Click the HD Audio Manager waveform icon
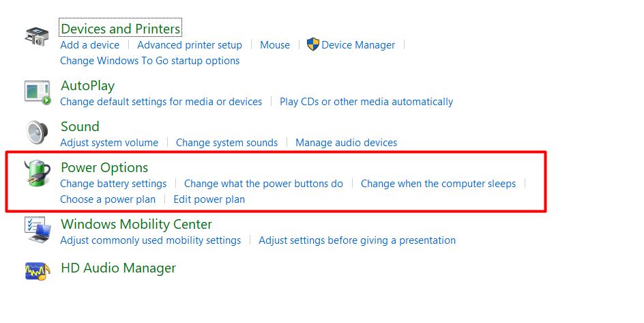 [x=38, y=271]
